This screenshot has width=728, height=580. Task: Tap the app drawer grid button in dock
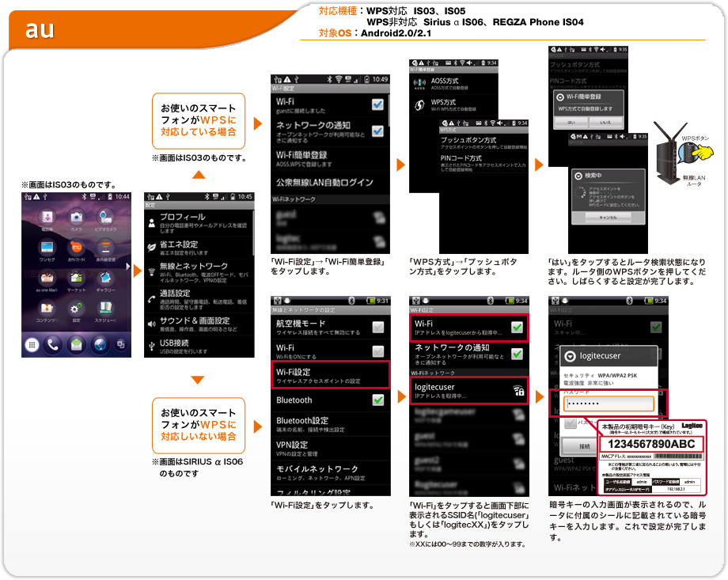pos(32,344)
